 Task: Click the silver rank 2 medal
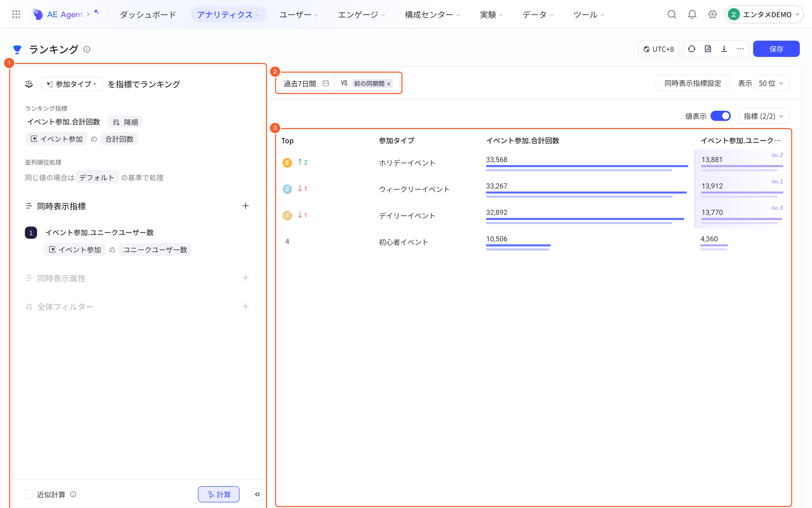click(x=287, y=189)
